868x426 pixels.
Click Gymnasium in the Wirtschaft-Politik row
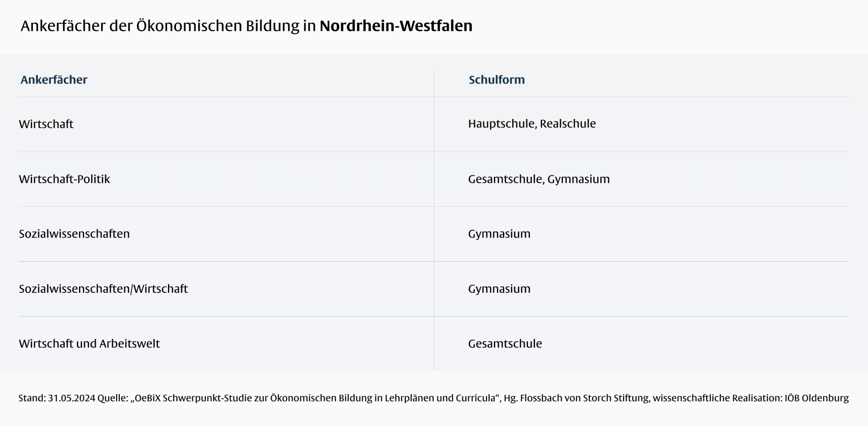click(x=579, y=179)
